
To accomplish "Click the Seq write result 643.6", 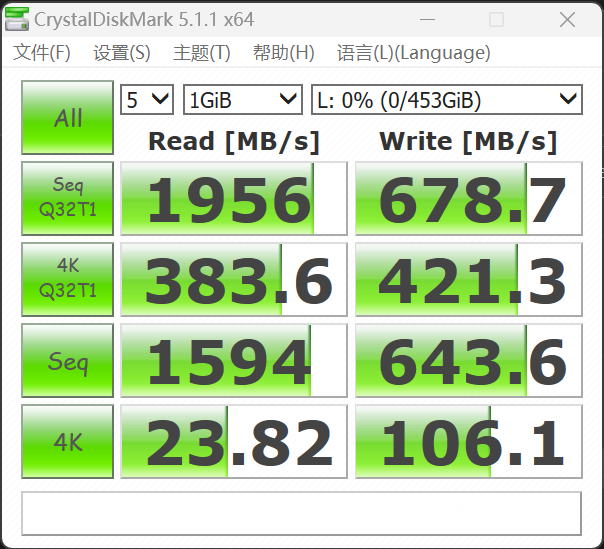I will [469, 360].
